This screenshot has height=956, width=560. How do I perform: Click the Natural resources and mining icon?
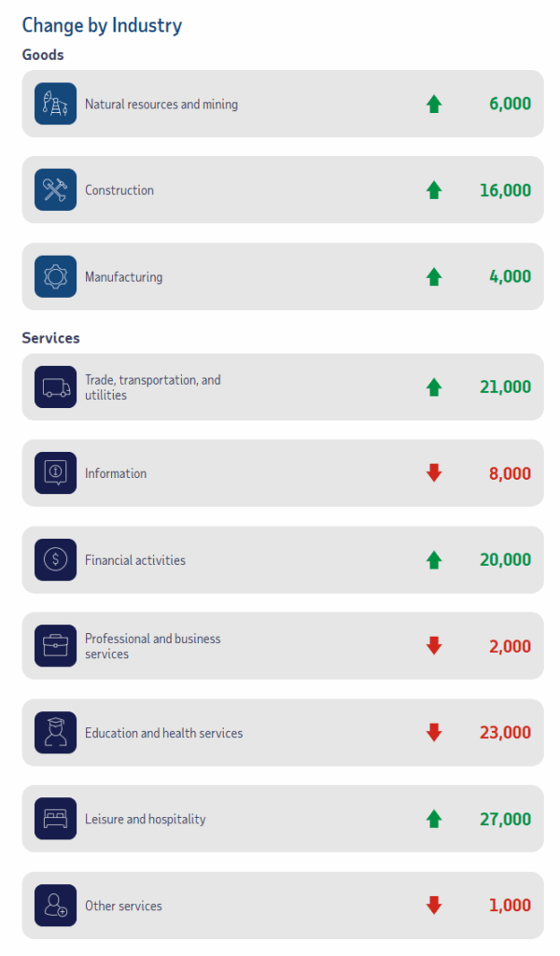click(55, 104)
